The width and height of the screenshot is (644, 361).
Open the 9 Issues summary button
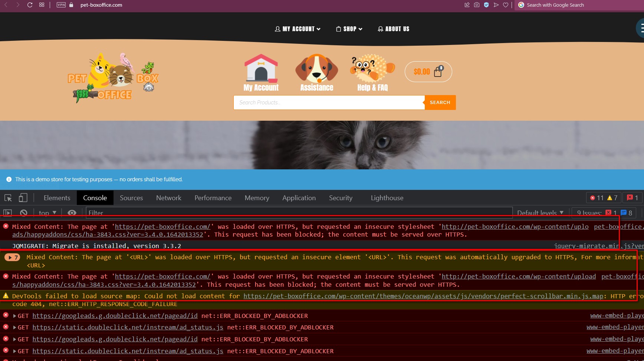[604, 213]
